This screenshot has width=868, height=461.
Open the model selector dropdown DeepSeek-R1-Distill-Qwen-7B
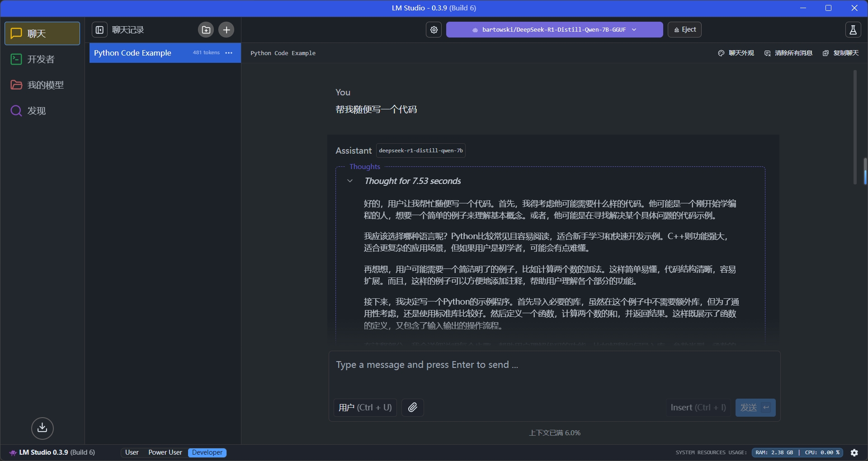point(554,30)
